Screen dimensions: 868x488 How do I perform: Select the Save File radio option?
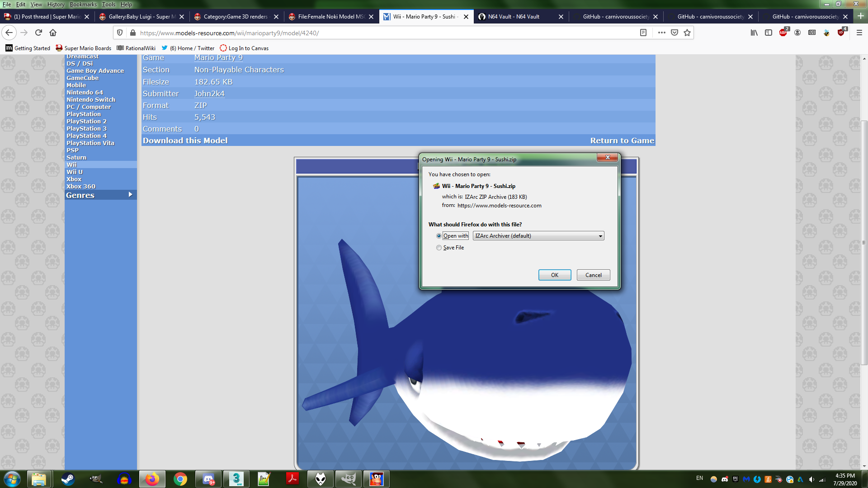[x=439, y=248]
